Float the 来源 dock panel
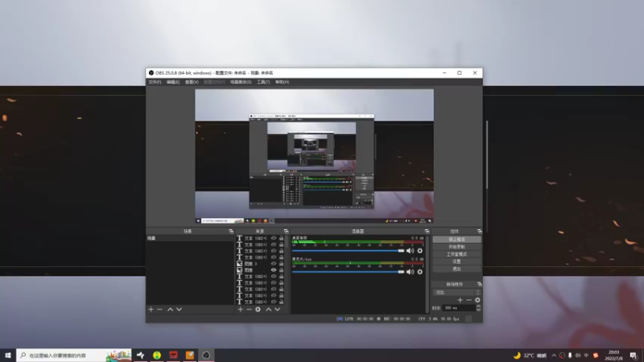 (287, 232)
